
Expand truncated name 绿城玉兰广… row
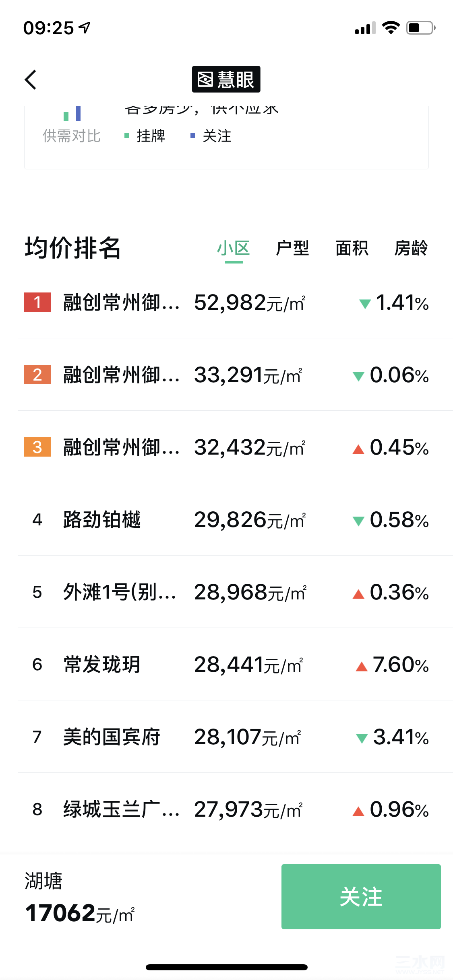[236, 809]
